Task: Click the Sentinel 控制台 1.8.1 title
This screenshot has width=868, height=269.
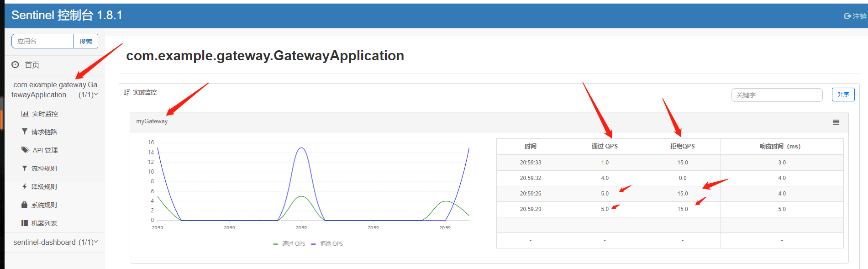Action: coord(67,15)
